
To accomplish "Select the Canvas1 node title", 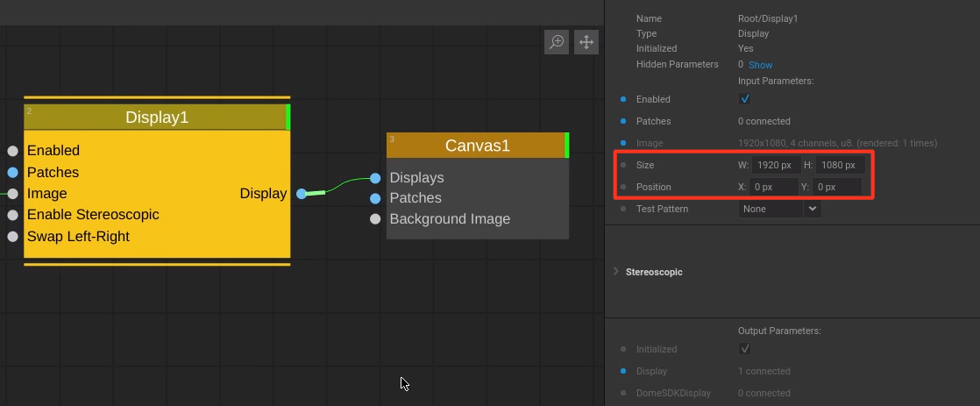I will click(x=478, y=146).
